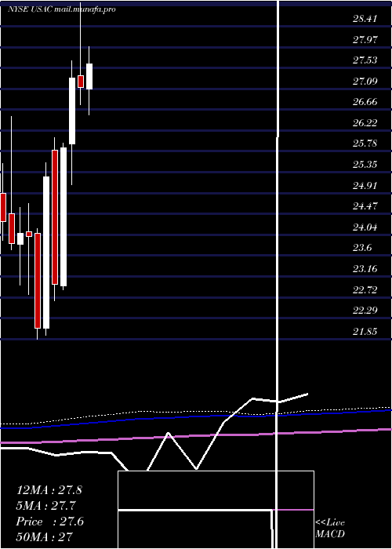The image size is (392, 549).
Task: Click the pink 50MA line
Action: 196,436
